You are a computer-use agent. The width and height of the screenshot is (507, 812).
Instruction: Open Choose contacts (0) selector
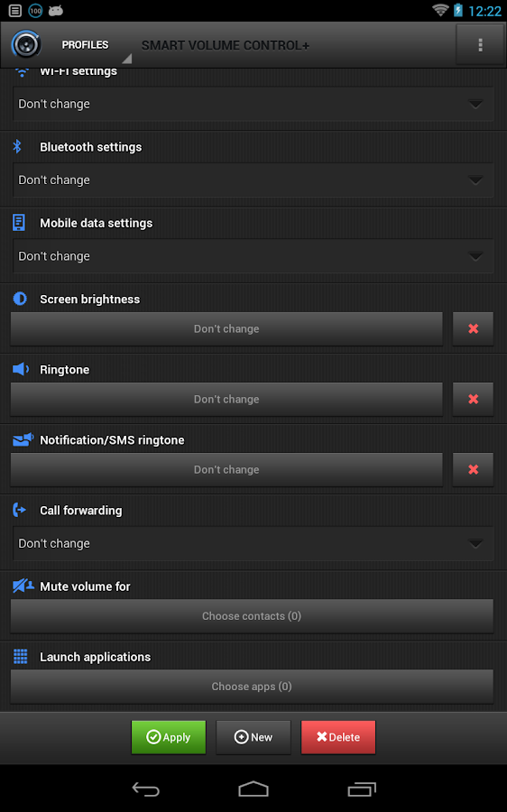coord(252,616)
